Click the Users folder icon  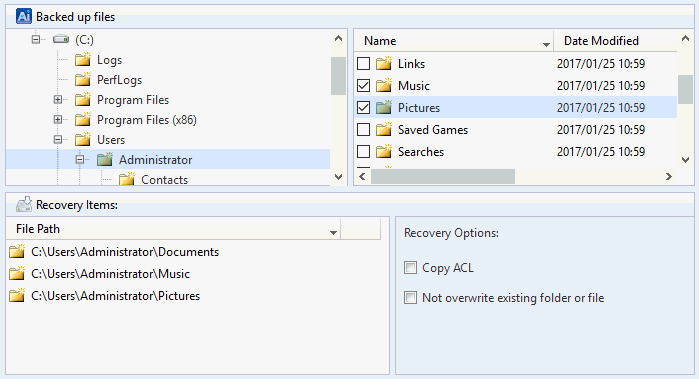[83, 140]
